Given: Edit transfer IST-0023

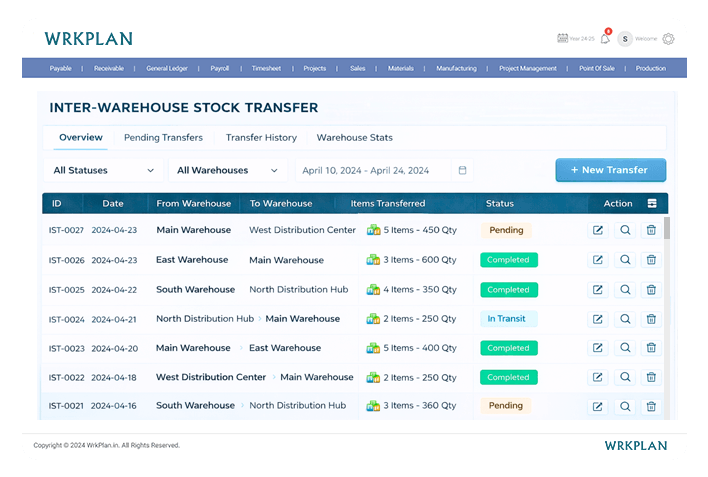Looking at the screenshot, I should (x=597, y=348).
